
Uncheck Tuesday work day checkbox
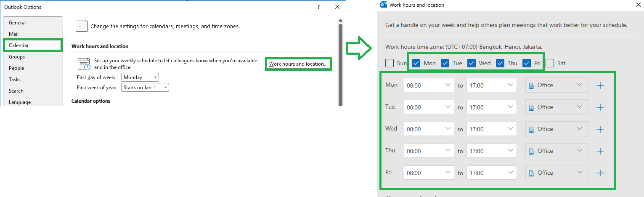coord(445,63)
